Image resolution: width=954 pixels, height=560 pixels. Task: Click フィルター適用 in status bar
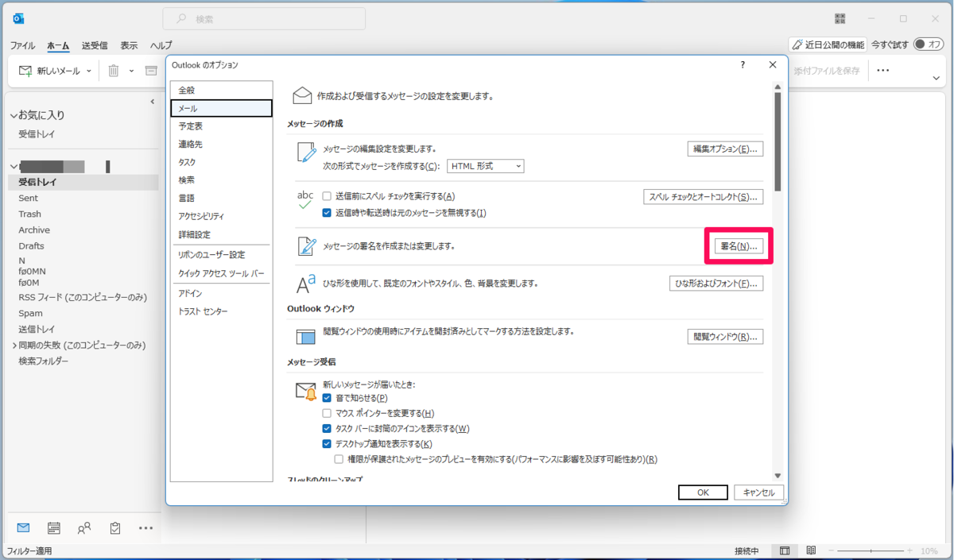pos(29,551)
